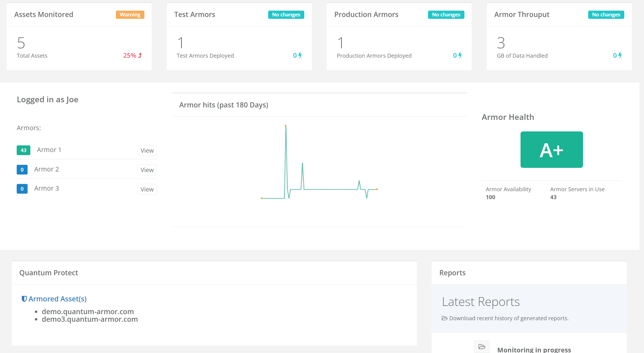
Task: Click the 0 count badge for Armor 3
Action: pos(22,189)
